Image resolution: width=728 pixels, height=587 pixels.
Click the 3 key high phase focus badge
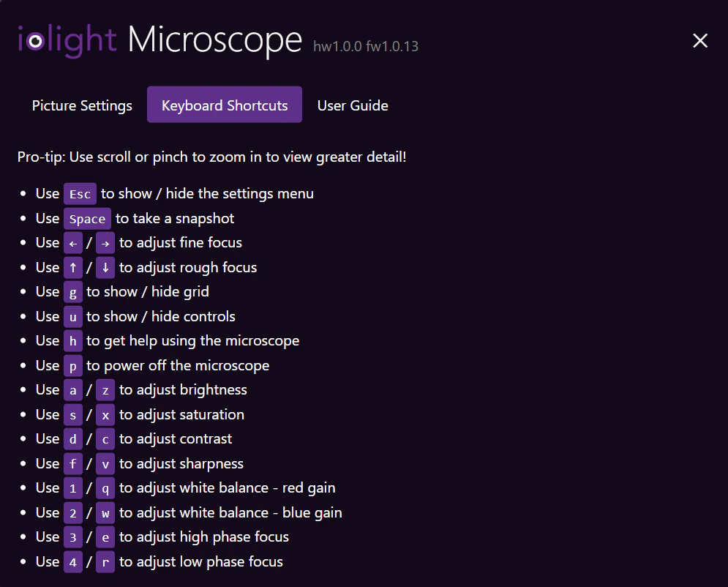72,536
